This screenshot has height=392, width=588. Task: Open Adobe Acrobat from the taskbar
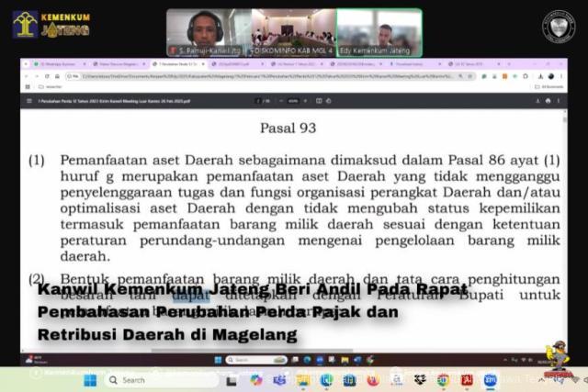(467, 379)
